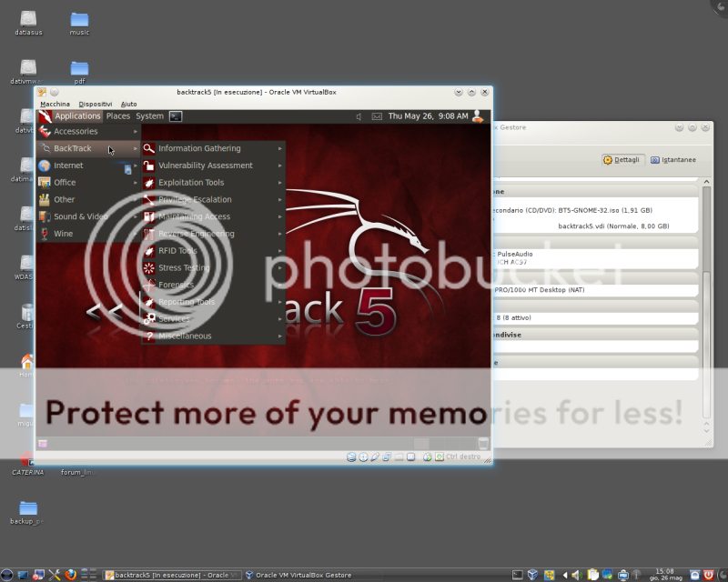Click the red power shutdown button in taskbar
Viewport: 728px width, 582px height.
[x=709, y=576]
